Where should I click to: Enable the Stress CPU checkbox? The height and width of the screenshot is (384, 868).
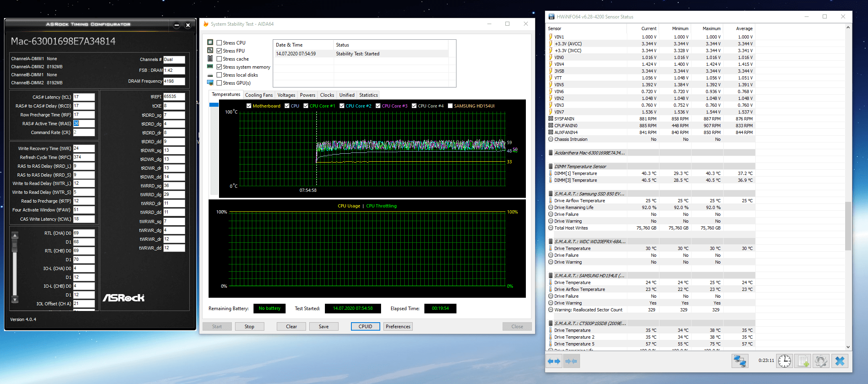click(219, 43)
